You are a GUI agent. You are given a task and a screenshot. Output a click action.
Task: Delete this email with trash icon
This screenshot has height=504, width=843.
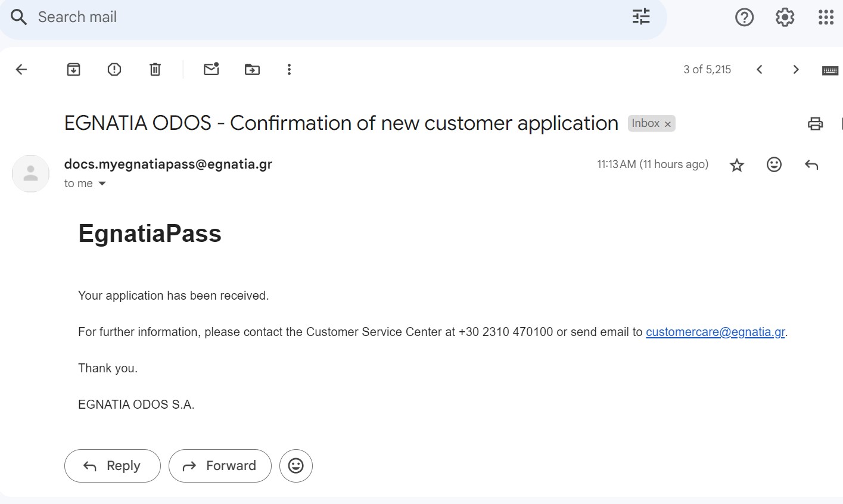coord(155,70)
